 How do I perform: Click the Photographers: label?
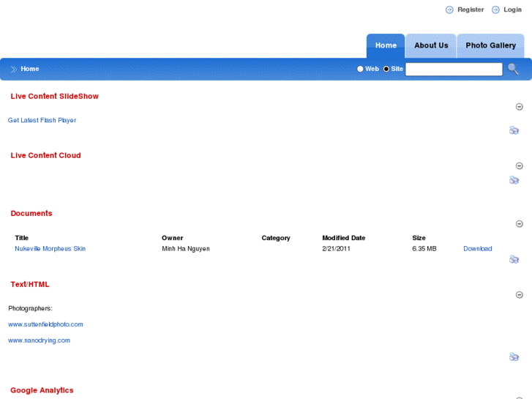point(30,308)
